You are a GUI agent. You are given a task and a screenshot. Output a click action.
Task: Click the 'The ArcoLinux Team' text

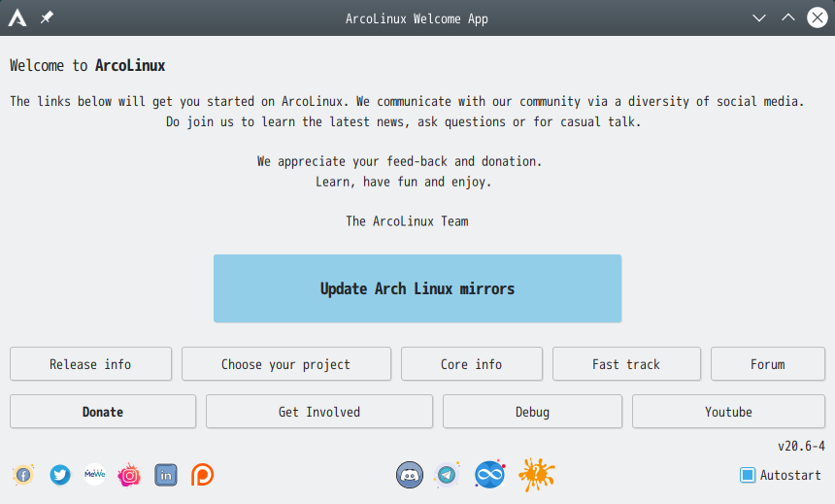coord(407,221)
